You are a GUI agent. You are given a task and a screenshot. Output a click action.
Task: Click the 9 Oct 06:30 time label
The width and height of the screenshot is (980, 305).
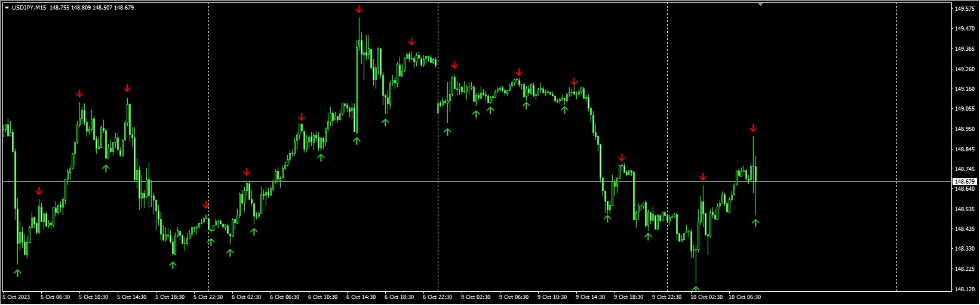pyautogui.click(x=514, y=297)
